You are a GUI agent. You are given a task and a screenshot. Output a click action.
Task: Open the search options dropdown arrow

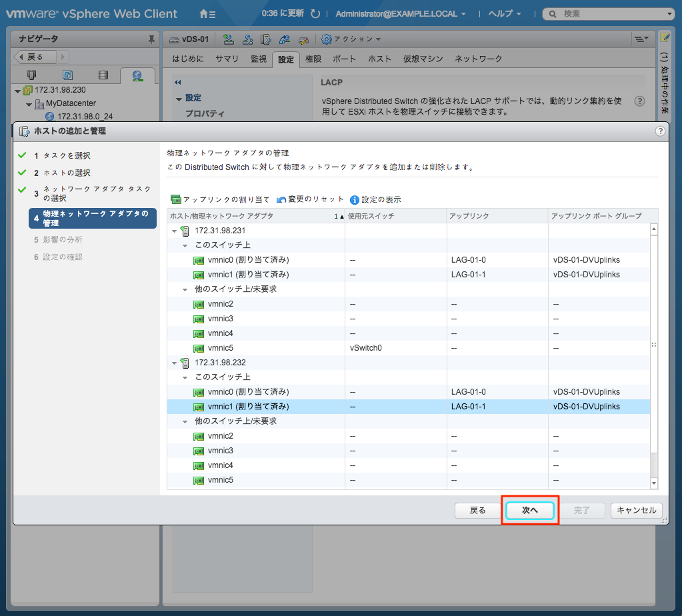pyautogui.click(x=669, y=14)
